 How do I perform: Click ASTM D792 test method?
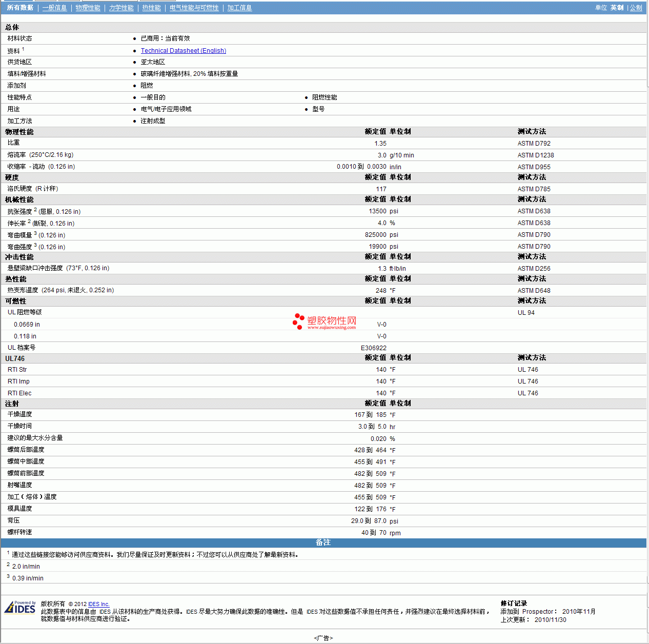(x=534, y=144)
